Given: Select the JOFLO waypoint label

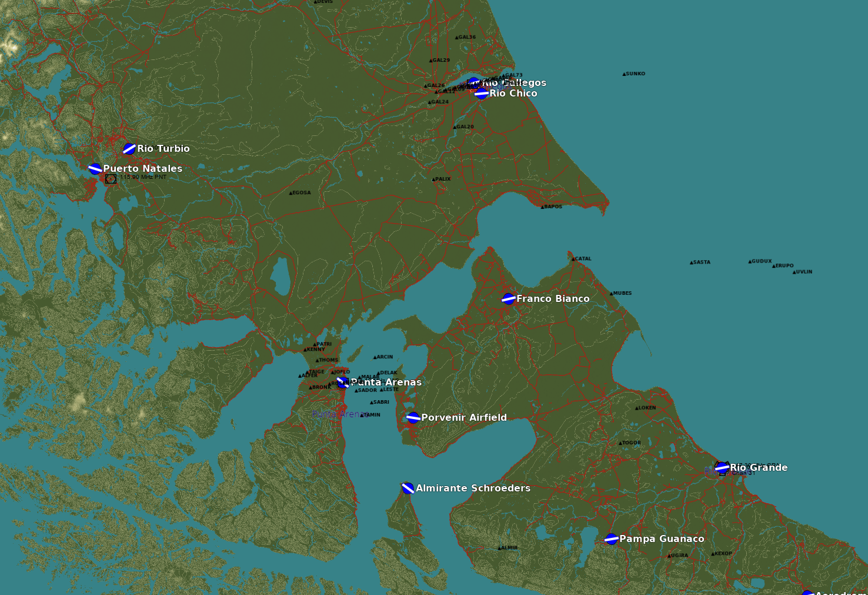Looking at the screenshot, I should point(342,372).
